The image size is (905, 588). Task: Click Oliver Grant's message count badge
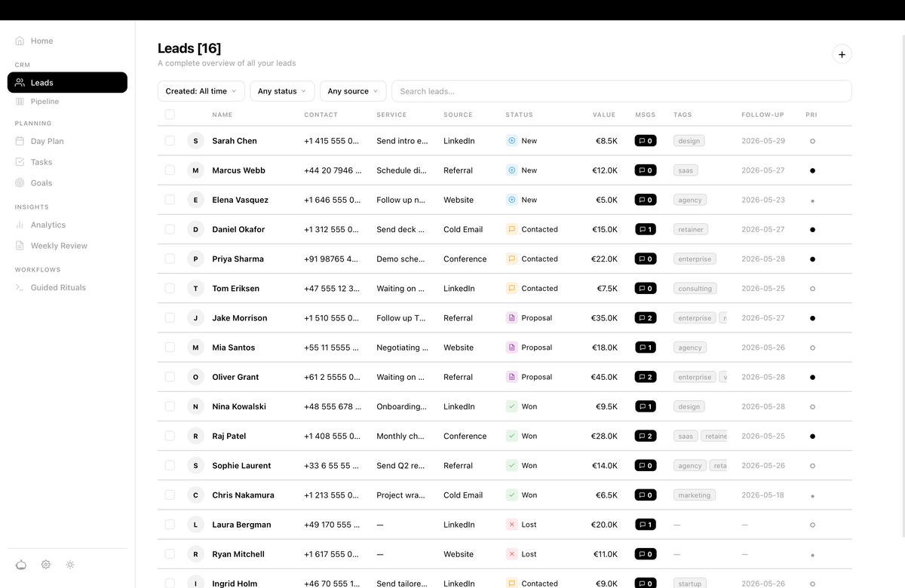click(x=645, y=377)
